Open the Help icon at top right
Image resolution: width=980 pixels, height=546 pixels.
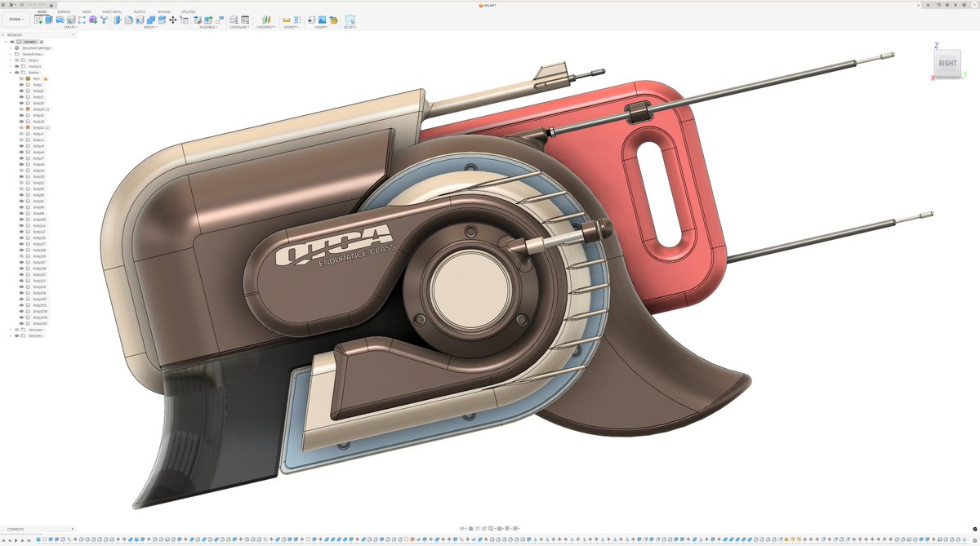(964, 5)
